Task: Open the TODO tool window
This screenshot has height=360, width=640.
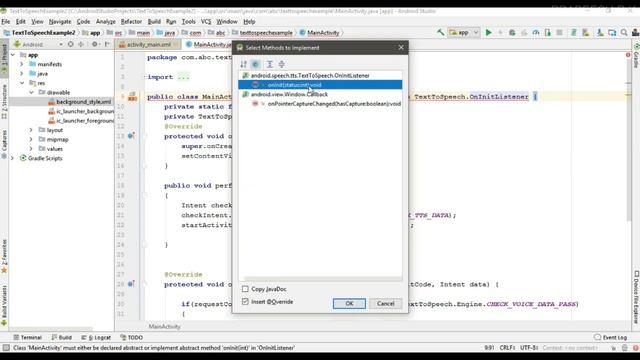Action: pos(131,338)
